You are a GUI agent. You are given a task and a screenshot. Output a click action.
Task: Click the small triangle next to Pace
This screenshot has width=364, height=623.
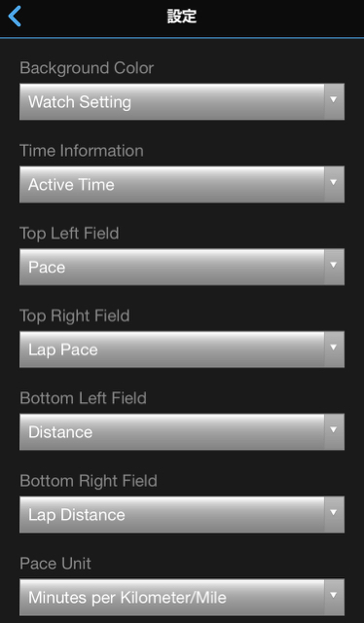pyautogui.click(x=334, y=265)
